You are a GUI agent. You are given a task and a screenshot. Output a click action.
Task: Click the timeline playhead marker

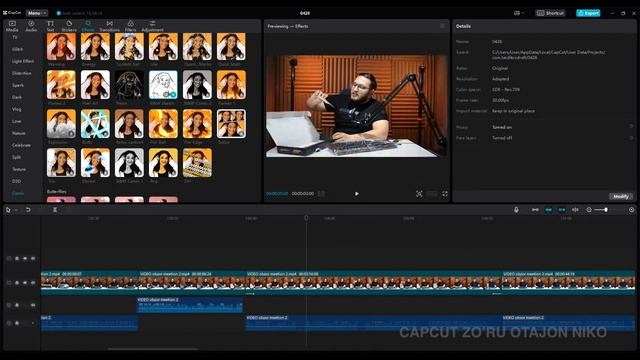(306, 218)
